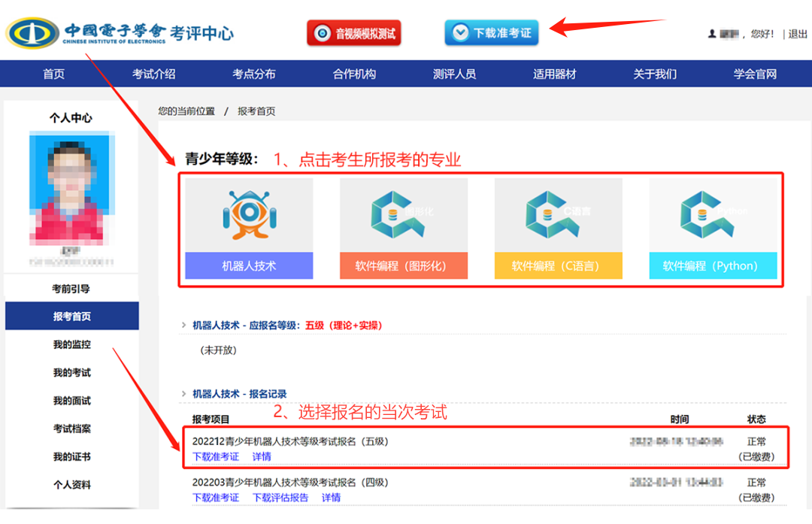Open the 音视频模拟测试 button
The image size is (812, 524).
pos(353,34)
